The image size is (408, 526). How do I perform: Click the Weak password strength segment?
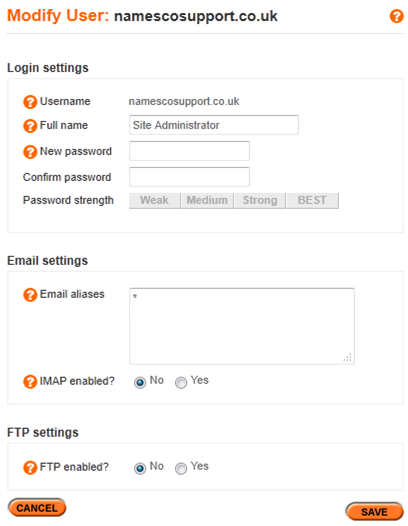pos(155,201)
